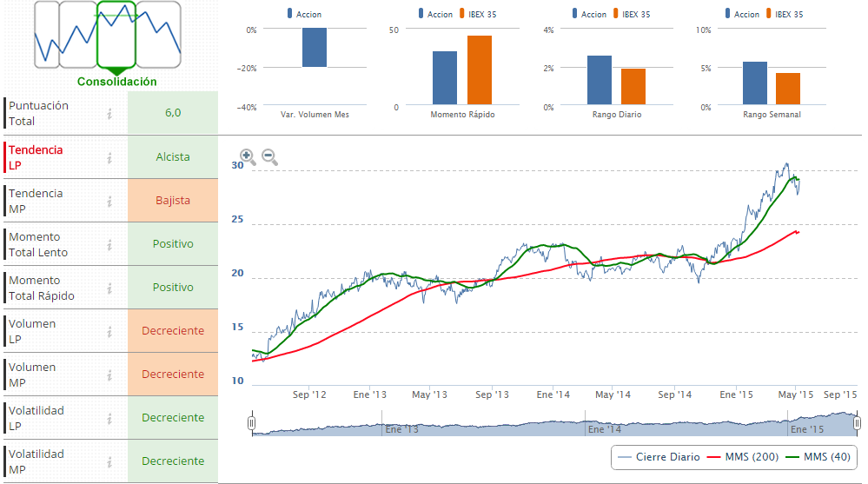Open info icon for Volumen MP
This screenshot has width=868, height=484.
(109, 375)
